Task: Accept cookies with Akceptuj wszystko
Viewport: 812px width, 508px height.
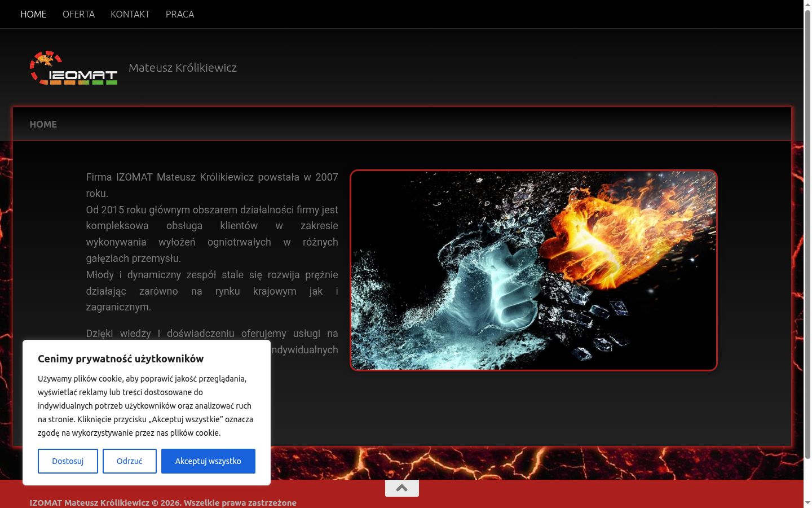Action: coord(208,461)
